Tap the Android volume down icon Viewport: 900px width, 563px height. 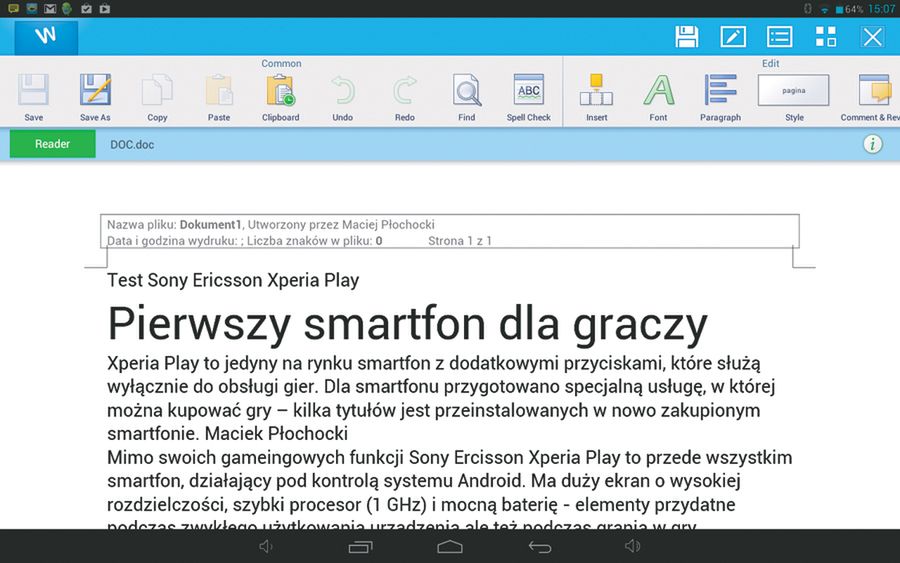pos(265,546)
